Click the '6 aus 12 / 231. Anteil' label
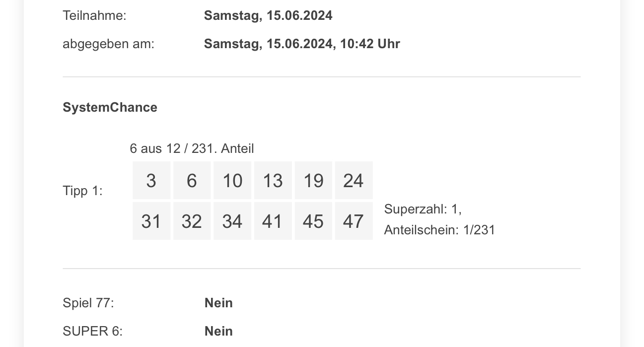 pyautogui.click(x=192, y=148)
